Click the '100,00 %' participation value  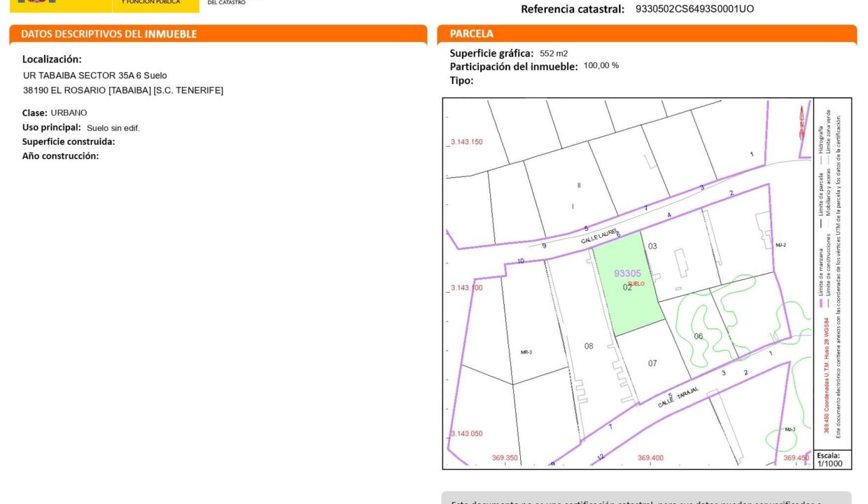coord(601,66)
